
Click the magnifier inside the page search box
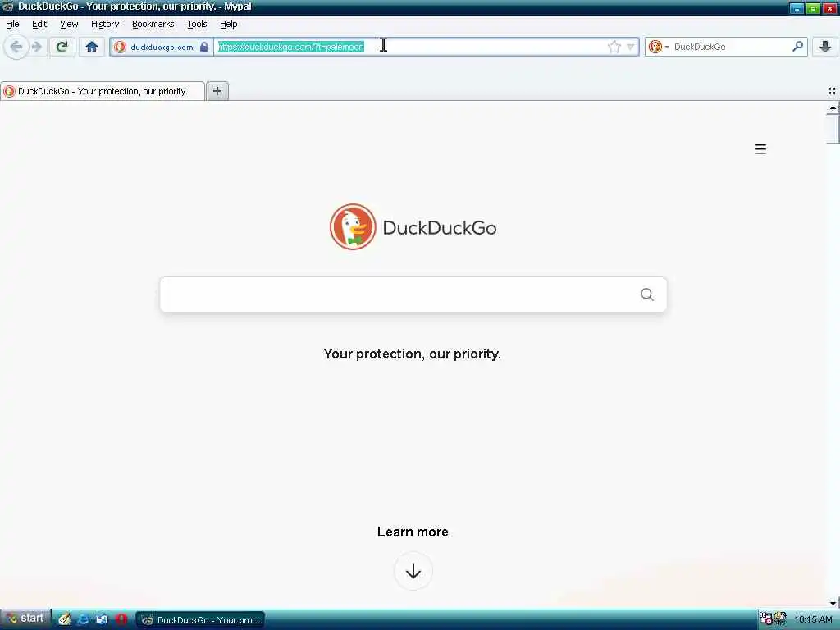point(646,294)
